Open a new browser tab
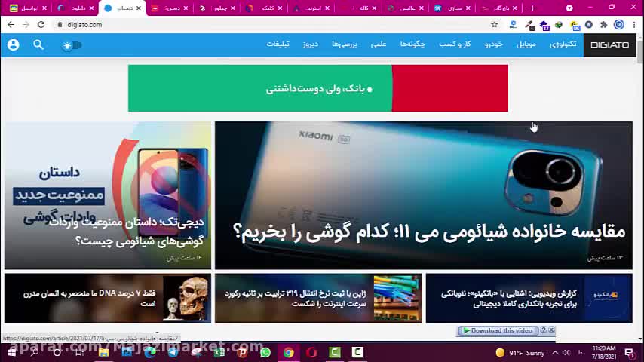Screen dimensions: 644x362 [x=532, y=8]
